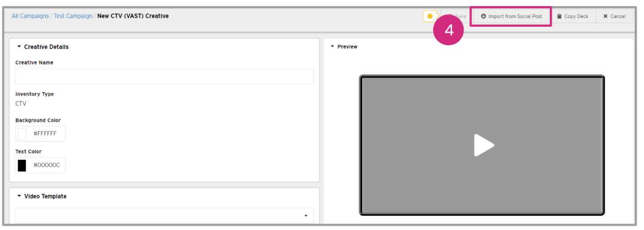Screen dimensions: 644x230
Task: Click the X icon on Cancel
Action: click(605, 16)
